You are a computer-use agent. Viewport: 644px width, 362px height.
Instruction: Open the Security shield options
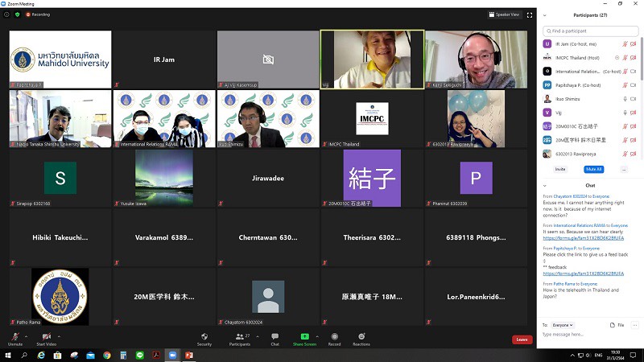pos(204,337)
